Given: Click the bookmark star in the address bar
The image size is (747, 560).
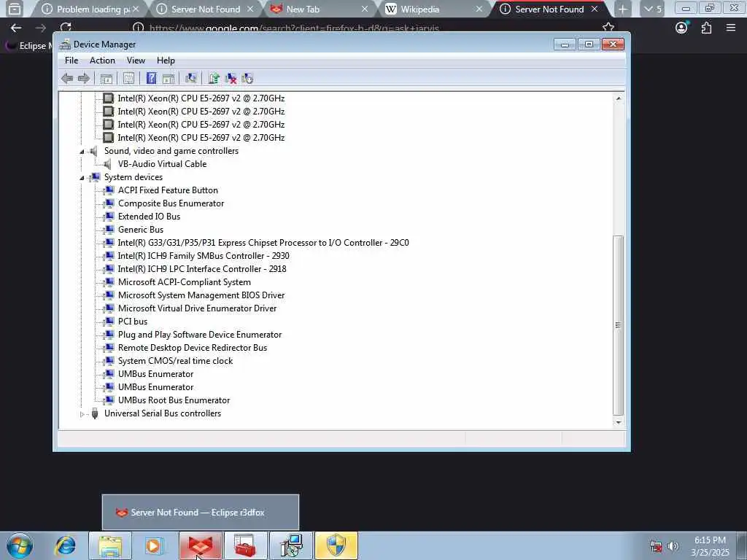Looking at the screenshot, I should (608, 28).
